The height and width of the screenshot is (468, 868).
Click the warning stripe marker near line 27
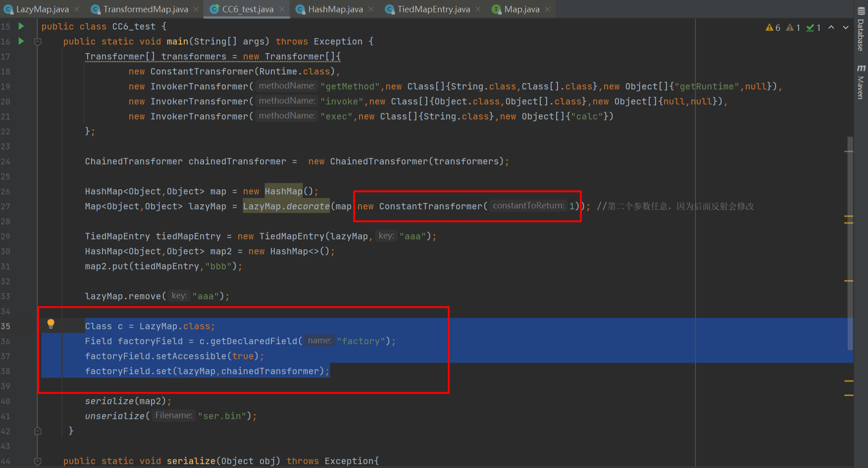coord(849,217)
